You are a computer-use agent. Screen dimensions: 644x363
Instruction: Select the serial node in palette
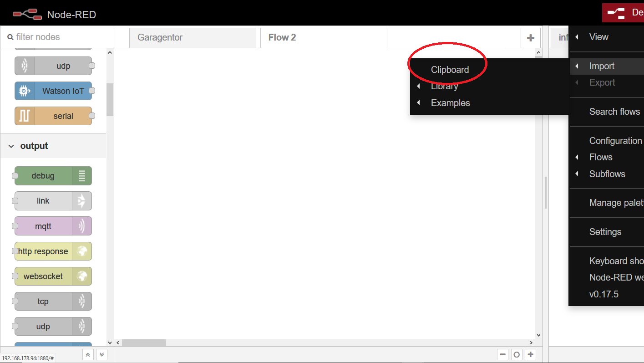click(53, 116)
